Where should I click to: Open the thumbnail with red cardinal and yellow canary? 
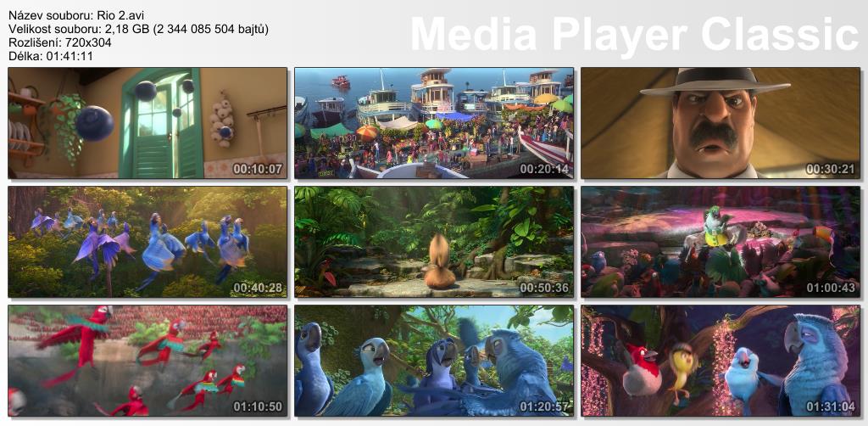click(721, 361)
